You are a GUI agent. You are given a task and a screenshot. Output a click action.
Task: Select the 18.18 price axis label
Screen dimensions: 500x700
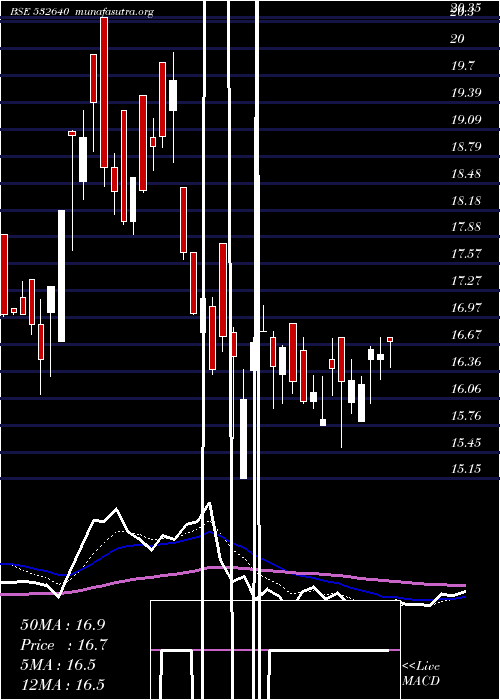coord(466,200)
